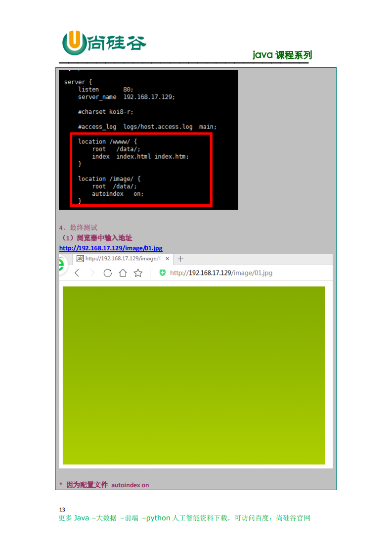Go to home page icon
392x555 pixels.
click(123, 273)
